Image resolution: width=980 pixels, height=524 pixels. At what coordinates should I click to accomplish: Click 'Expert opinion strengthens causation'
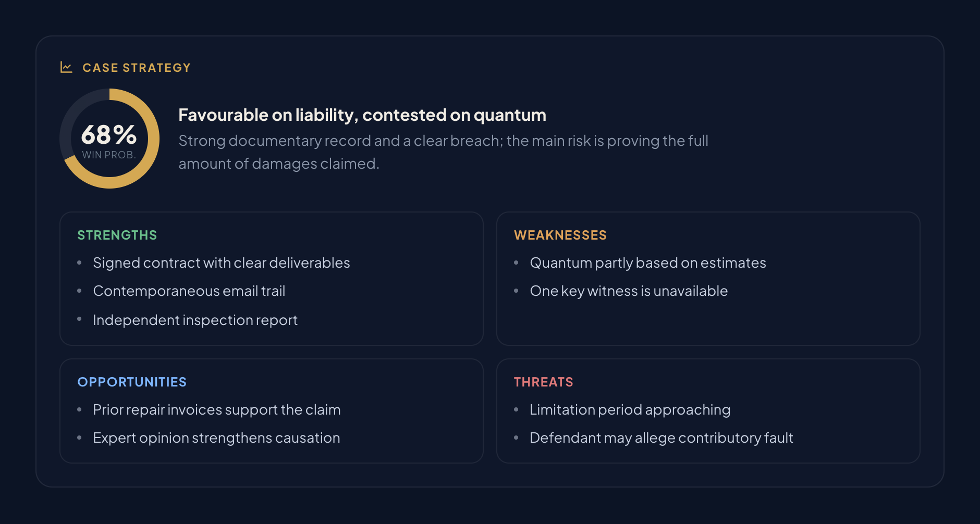[216, 438]
